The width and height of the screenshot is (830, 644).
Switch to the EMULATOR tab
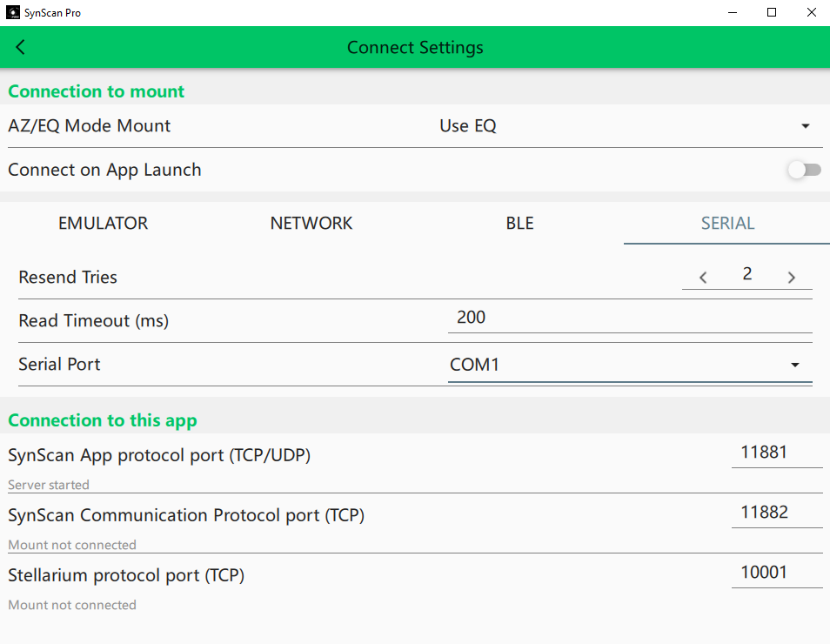pos(103,224)
